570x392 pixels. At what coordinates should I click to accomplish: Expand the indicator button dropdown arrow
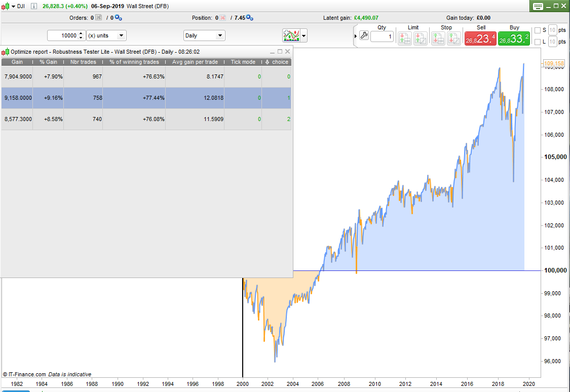point(303,36)
